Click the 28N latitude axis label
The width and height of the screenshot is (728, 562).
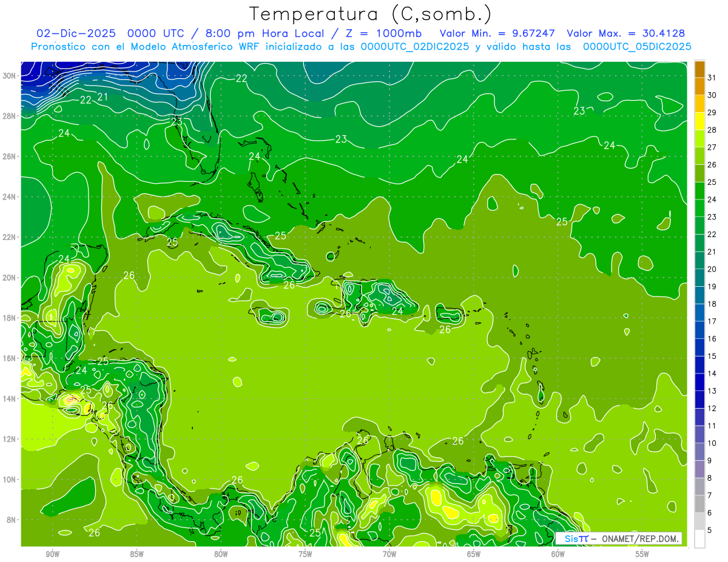[9, 116]
